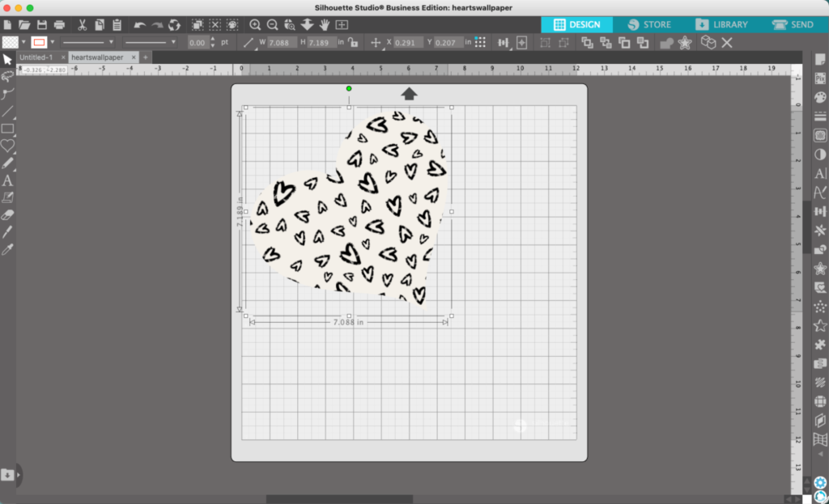Viewport: 829px width, 504px height.
Task: Click the Offset star toolbar icon
Action: point(685,43)
